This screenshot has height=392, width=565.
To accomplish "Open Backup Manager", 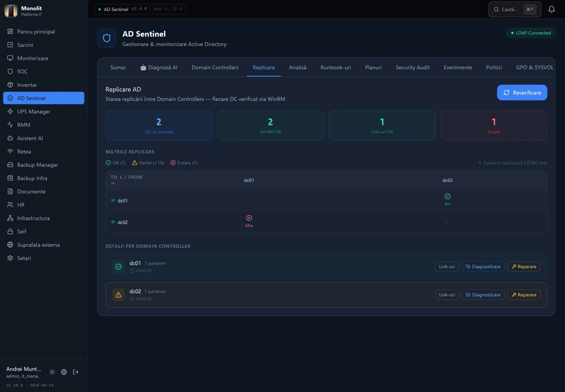I will (43, 165).
